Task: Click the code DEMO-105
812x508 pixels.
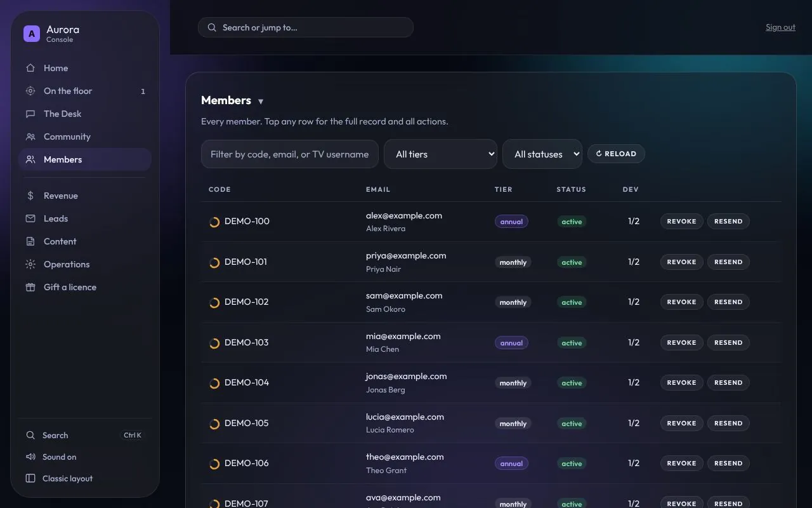Action: [x=247, y=423]
